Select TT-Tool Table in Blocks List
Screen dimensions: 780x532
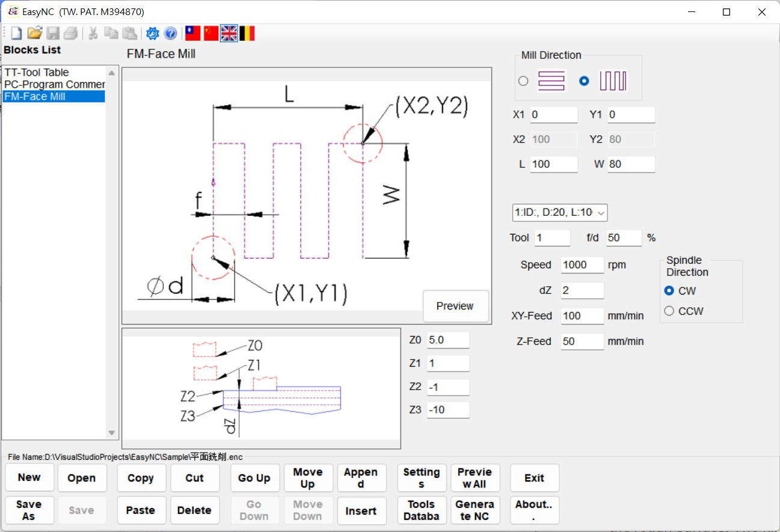pyautogui.click(x=37, y=72)
